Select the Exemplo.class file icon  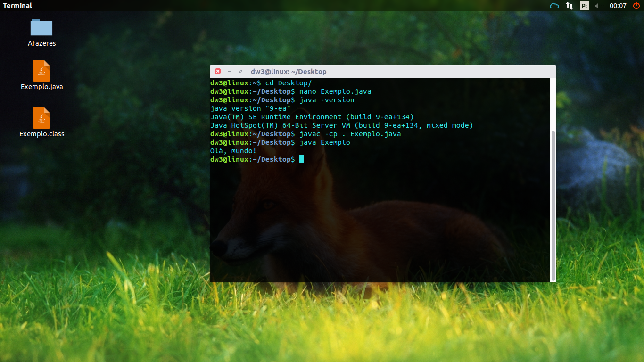[41, 118]
